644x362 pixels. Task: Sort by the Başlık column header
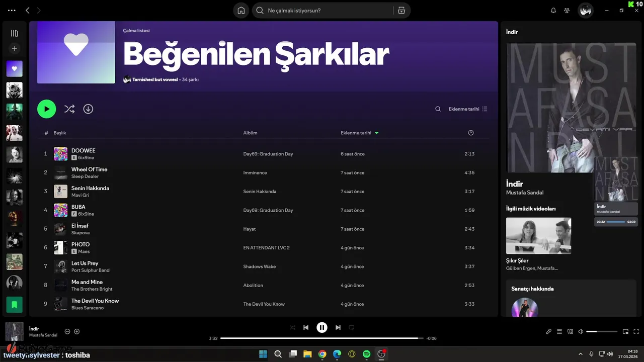60,133
